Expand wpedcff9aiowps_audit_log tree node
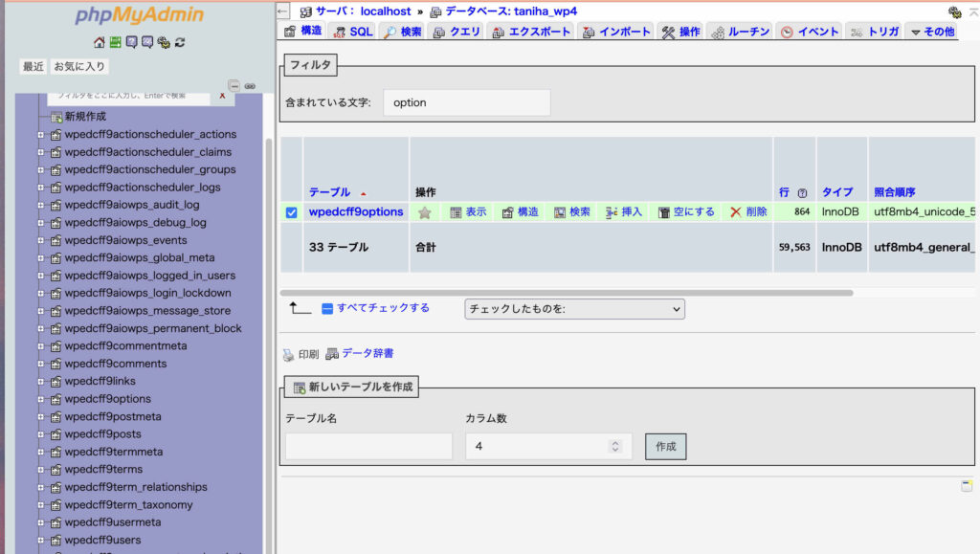 click(x=40, y=205)
